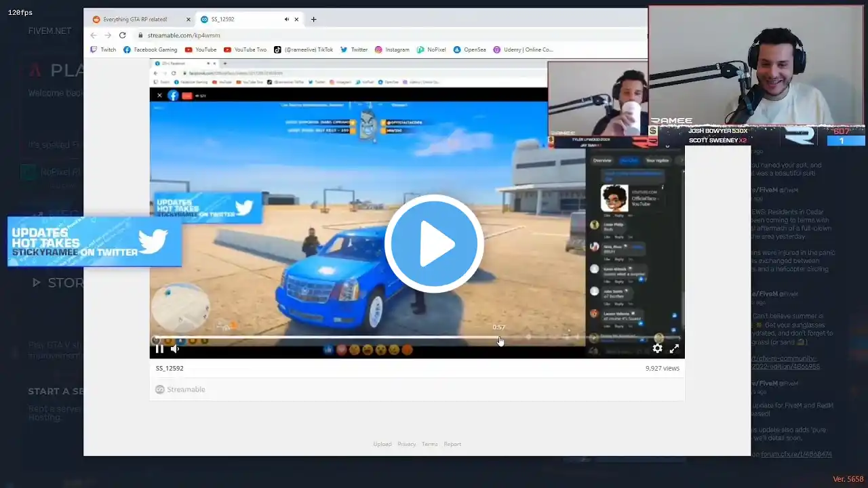Go forward in browser history
The height and width of the screenshot is (488, 868).
108,35
